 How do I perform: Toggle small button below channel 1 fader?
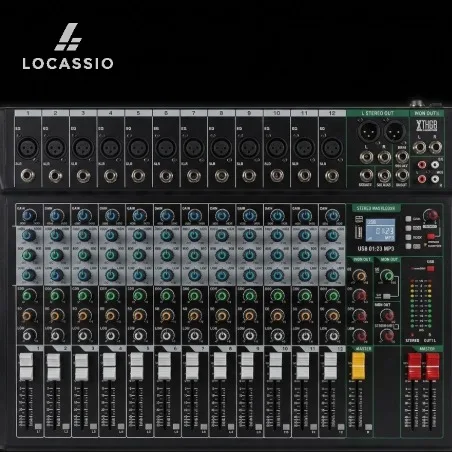38,426
